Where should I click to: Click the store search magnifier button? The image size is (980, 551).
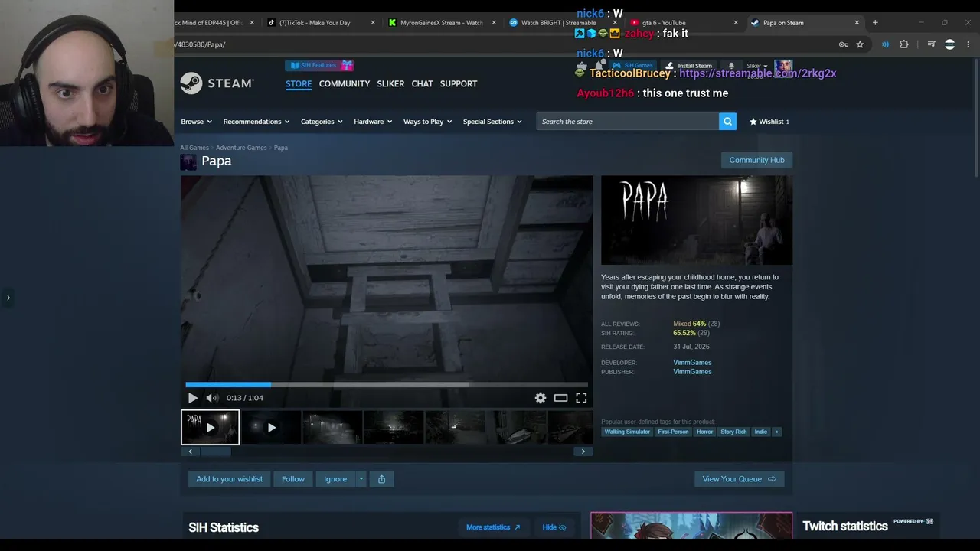click(x=727, y=122)
